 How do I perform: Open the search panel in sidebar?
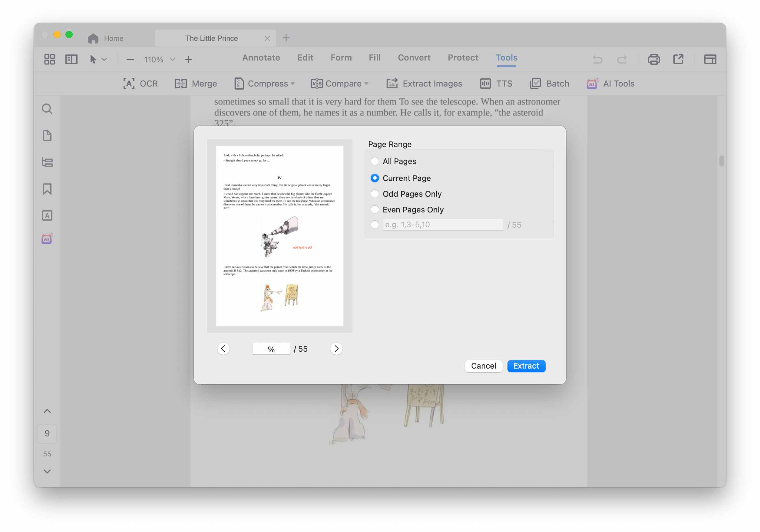pos(47,109)
